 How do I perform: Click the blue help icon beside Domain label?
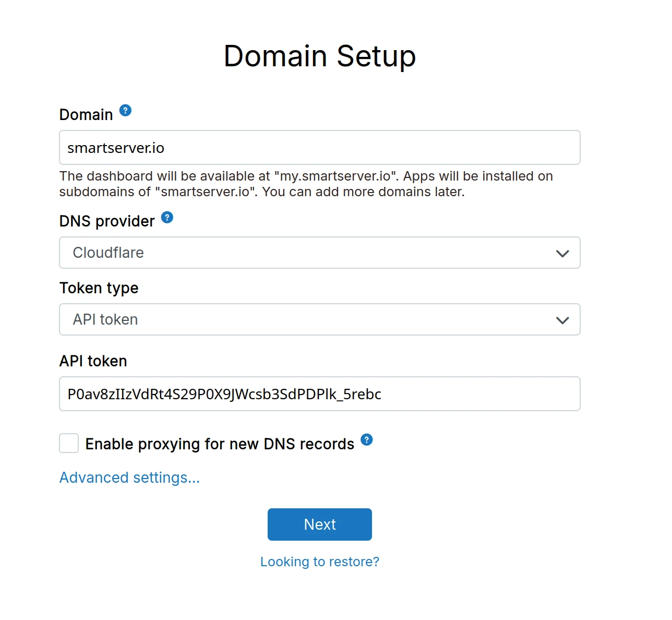pos(125,110)
